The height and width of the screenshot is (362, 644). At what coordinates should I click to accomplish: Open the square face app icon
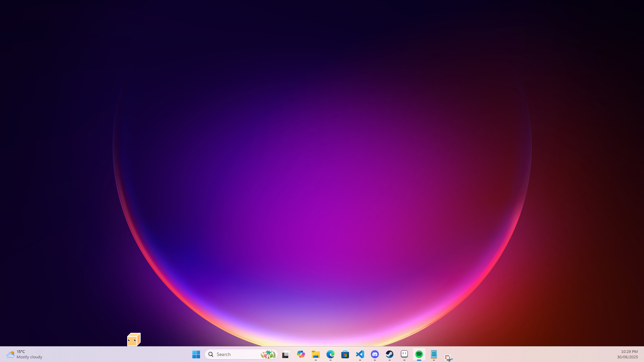click(404, 354)
